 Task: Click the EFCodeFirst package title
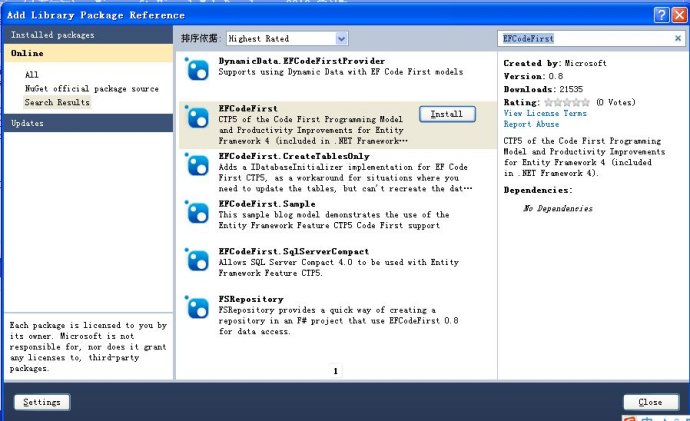tap(248, 108)
